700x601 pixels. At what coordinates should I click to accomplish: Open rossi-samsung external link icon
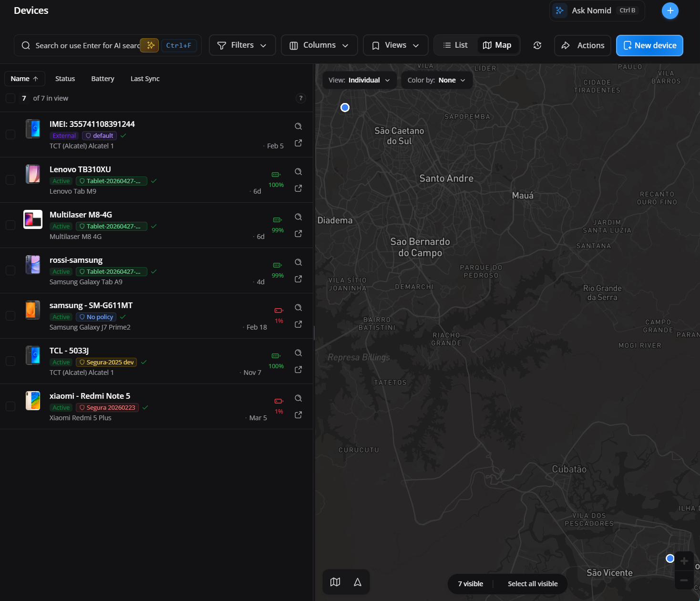click(298, 279)
